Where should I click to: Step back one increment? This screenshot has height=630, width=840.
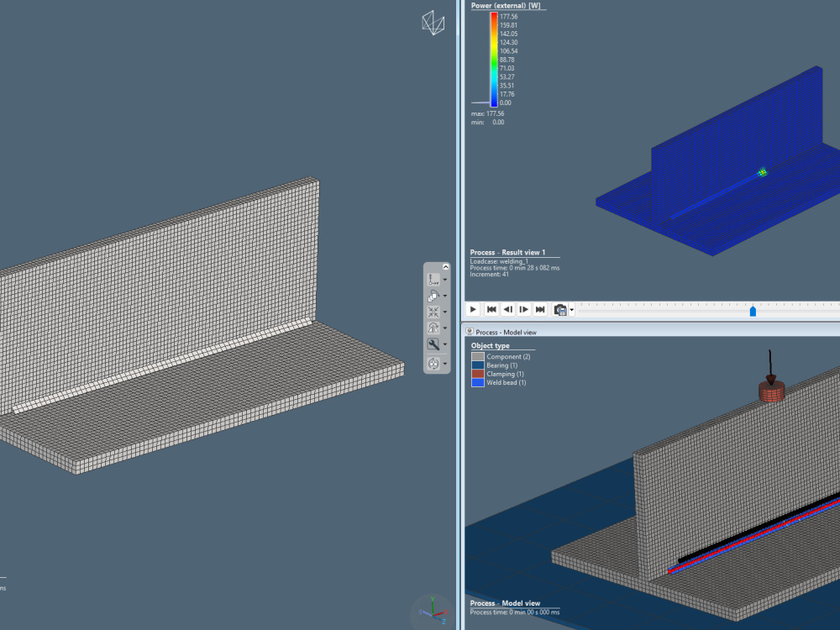point(508,309)
